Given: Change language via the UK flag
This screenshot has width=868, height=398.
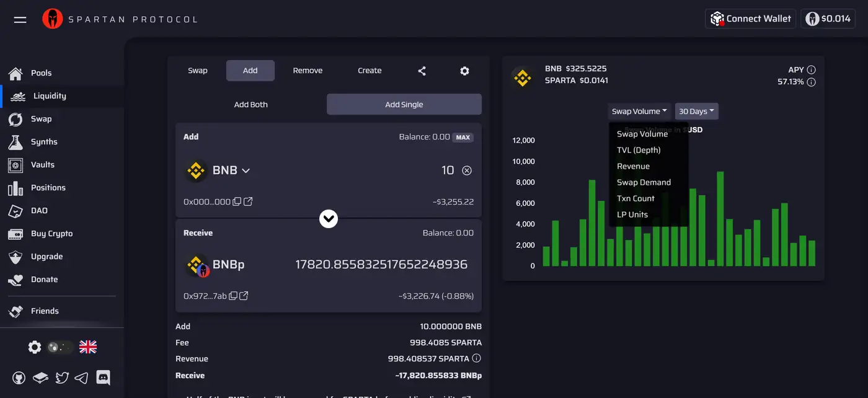Looking at the screenshot, I should point(88,347).
